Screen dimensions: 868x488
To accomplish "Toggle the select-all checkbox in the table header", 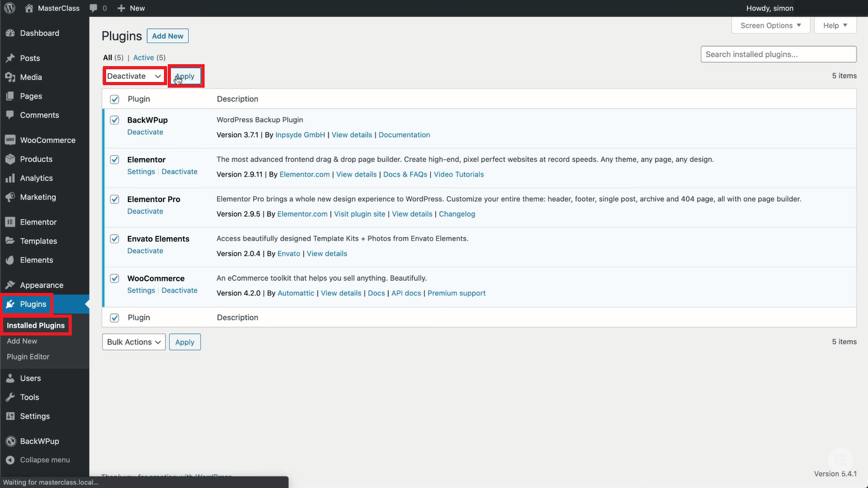I will point(114,99).
